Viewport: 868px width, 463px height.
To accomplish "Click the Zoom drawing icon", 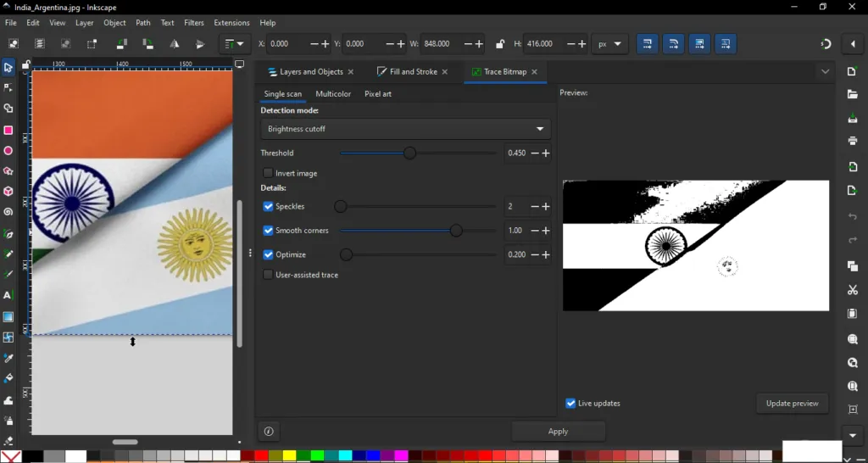I will 853,362.
